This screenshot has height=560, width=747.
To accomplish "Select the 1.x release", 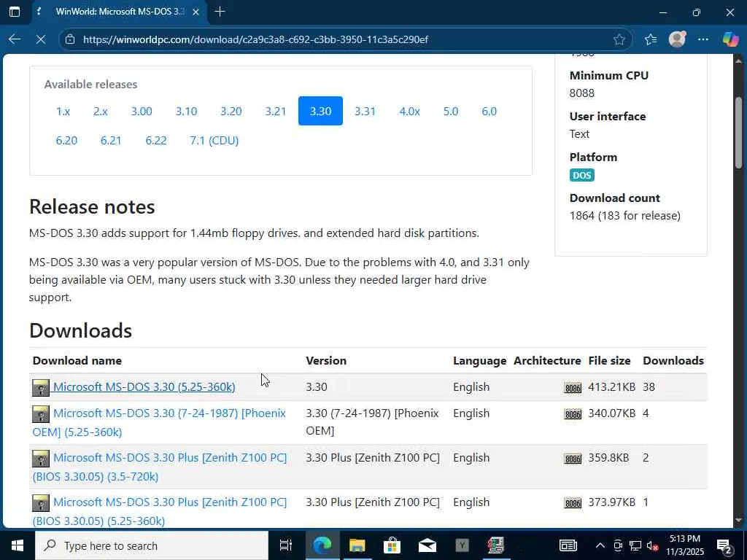I will 63,112.
